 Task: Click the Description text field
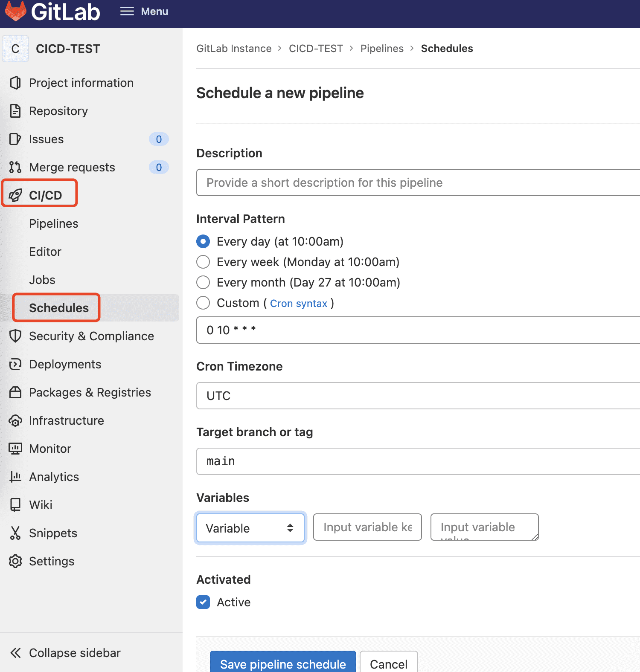418,182
